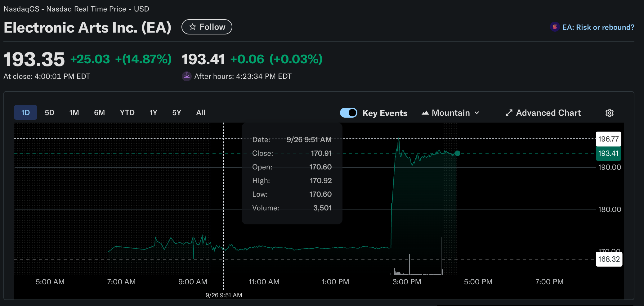Screen dimensions: 644x306
Task: Click the green current price dot on chart
Action: [x=457, y=153]
